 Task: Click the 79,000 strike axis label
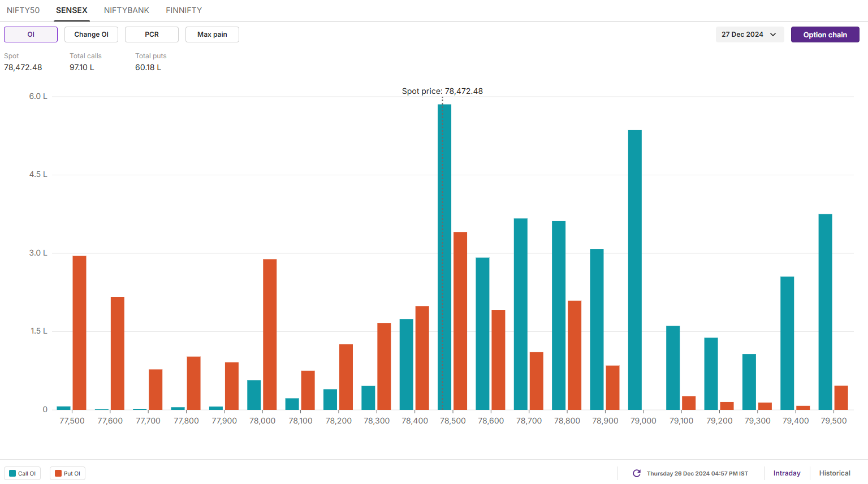click(644, 421)
